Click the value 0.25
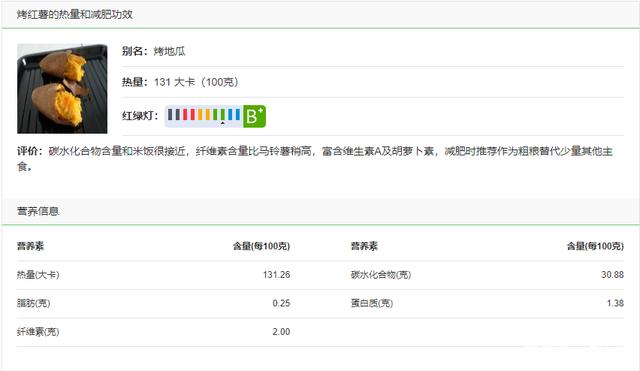Screen dimensions: 640x371 (281, 303)
